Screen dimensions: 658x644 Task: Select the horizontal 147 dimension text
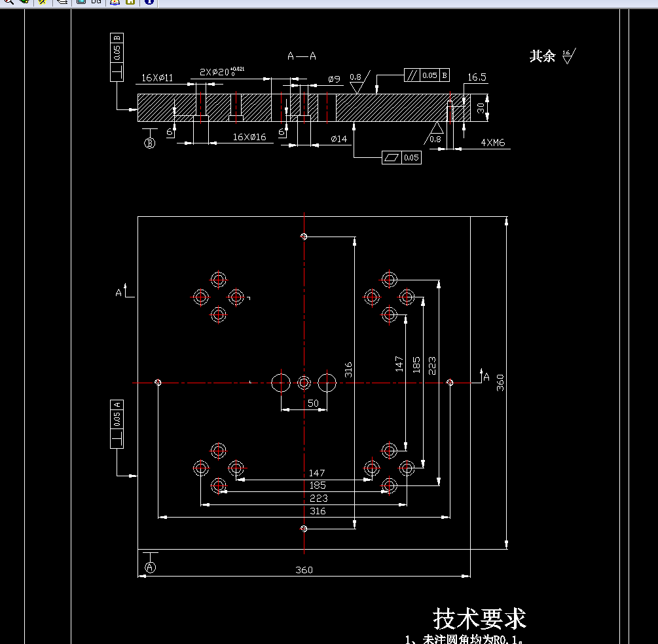317,473
